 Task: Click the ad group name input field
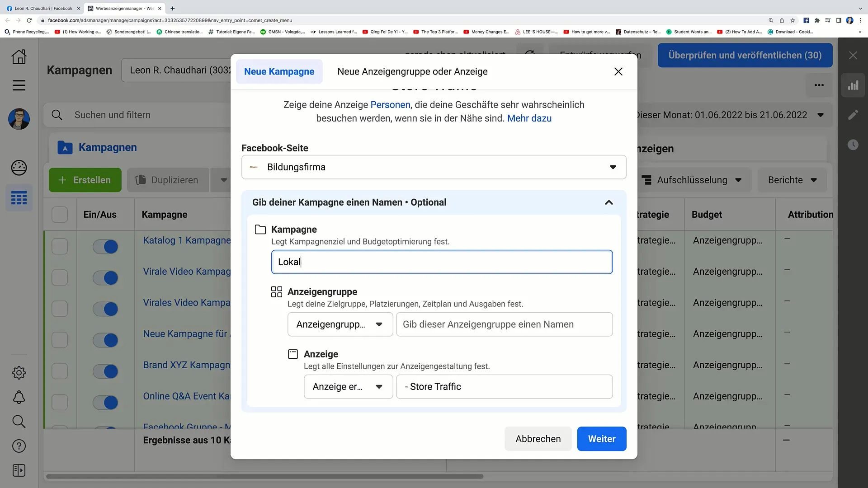504,324
